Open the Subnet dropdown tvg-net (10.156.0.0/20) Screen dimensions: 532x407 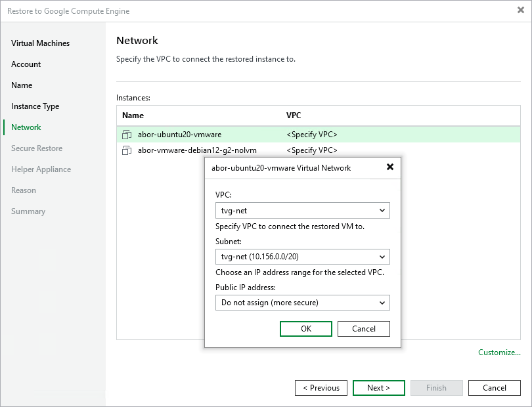pos(303,257)
